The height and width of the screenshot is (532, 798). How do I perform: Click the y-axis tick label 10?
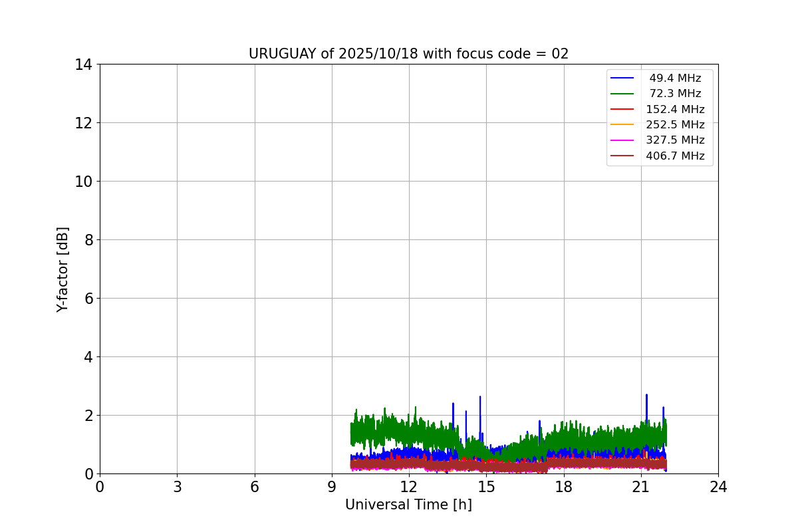(84, 182)
